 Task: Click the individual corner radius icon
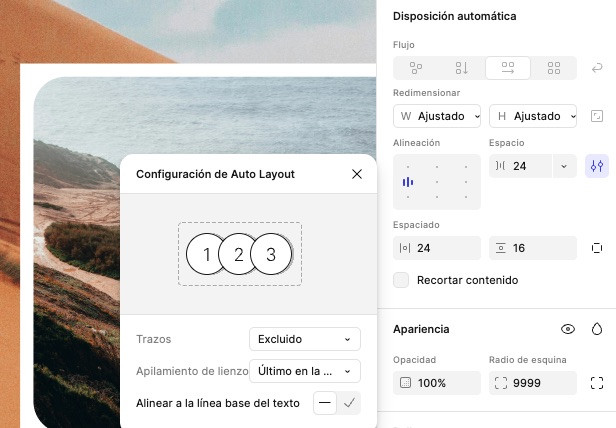click(597, 383)
